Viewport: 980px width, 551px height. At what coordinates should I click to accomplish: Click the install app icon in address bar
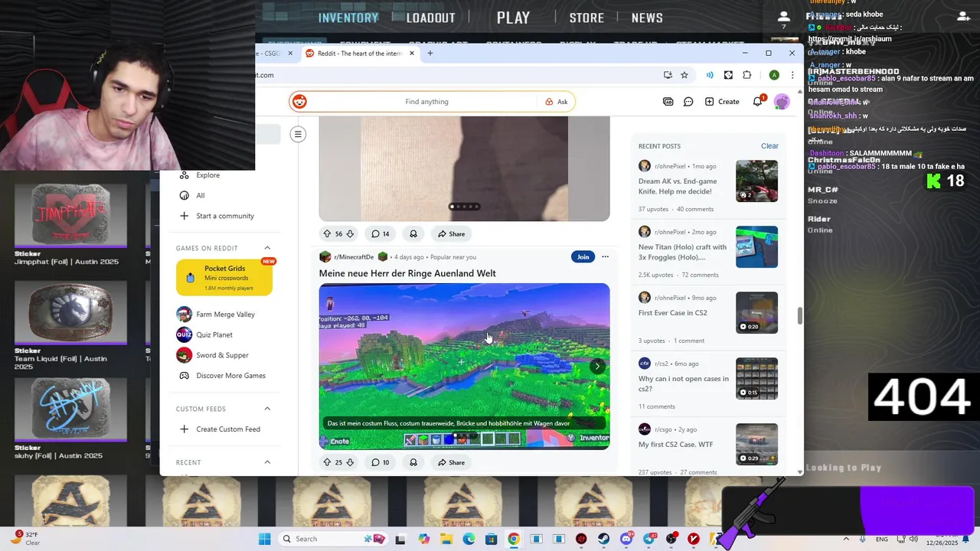pyautogui.click(x=668, y=75)
